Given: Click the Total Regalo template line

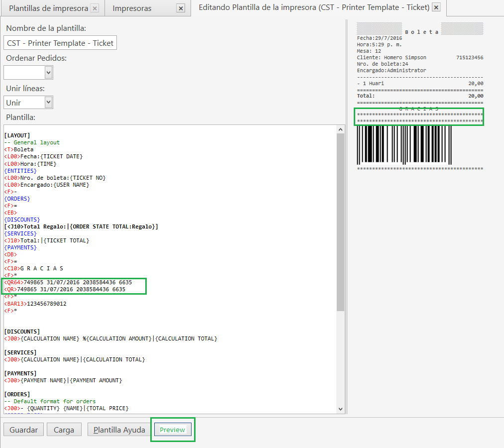Looking at the screenshot, I should (x=81, y=226).
